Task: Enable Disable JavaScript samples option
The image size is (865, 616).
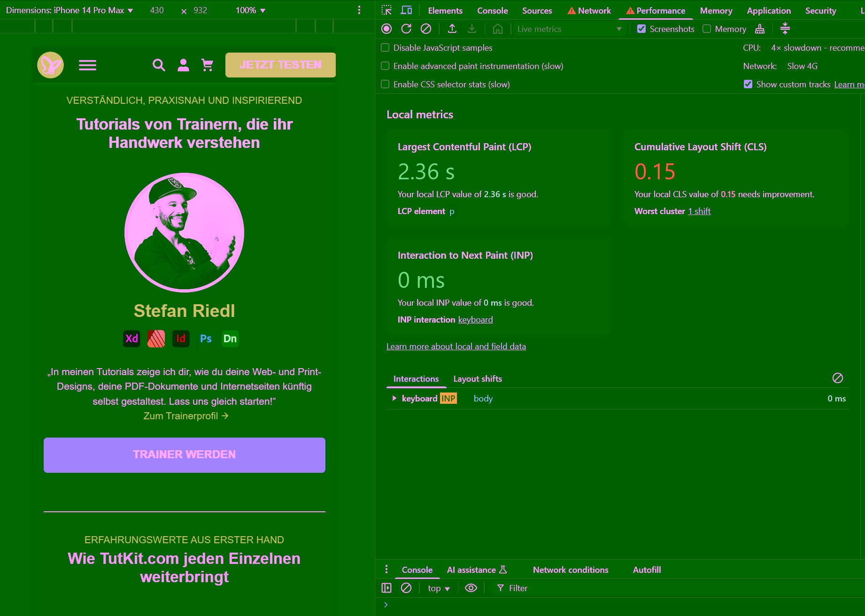Action: point(385,48)
